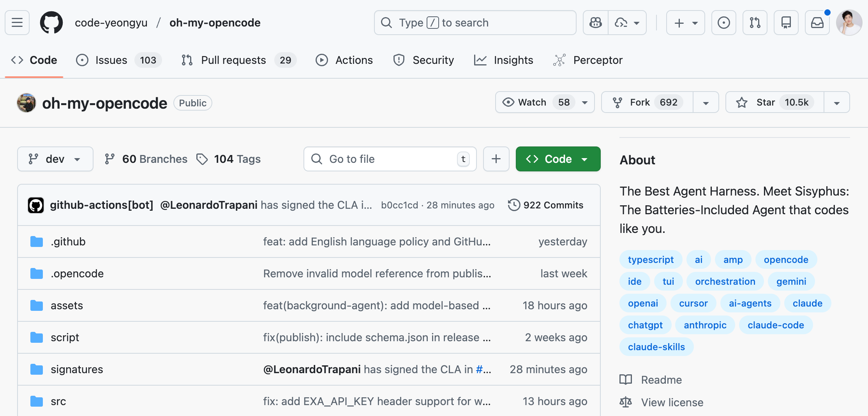View the 104 Tags
Viewport: 868px width, 416px height.
(229, 159)
